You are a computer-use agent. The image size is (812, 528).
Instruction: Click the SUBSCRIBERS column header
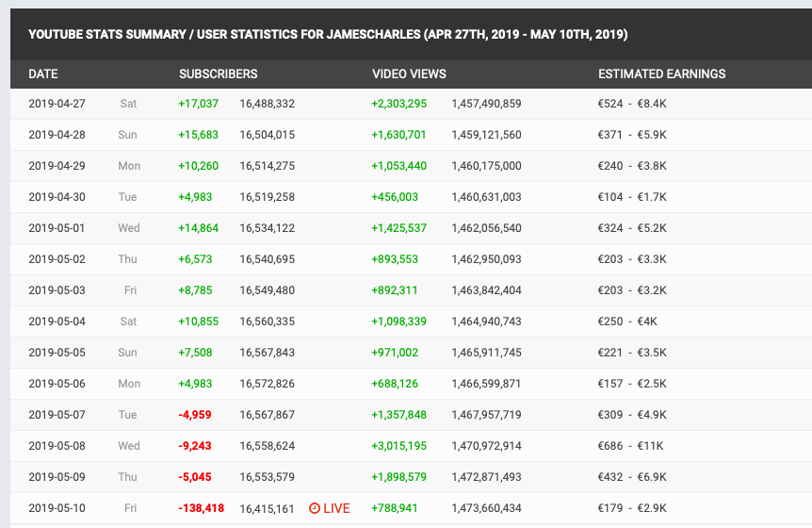click(218, 74)
